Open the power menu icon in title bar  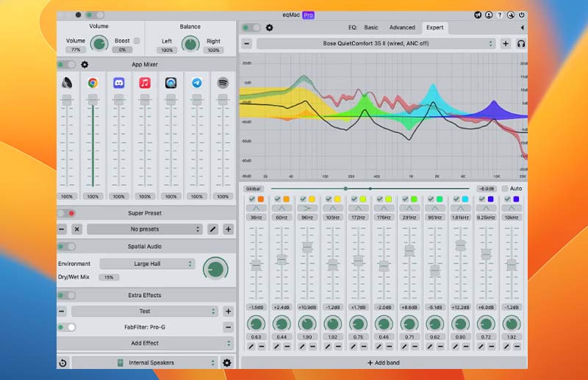pos(522,15)
